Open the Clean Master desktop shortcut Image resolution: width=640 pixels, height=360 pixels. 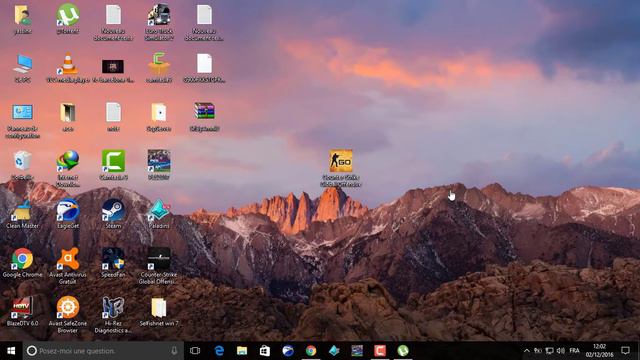(x=22, y=210)
